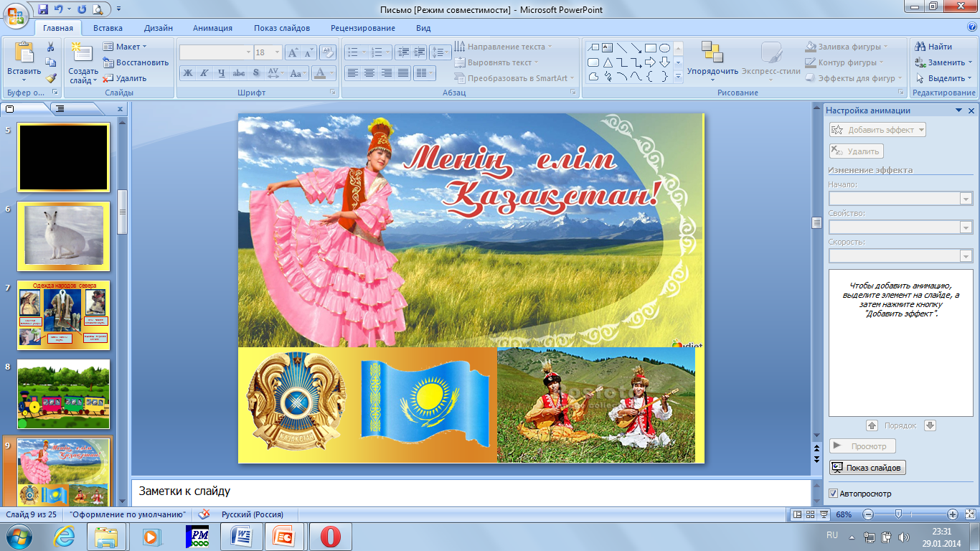
Task: Toggle bold Ж formatting
Action: point(187,73)
